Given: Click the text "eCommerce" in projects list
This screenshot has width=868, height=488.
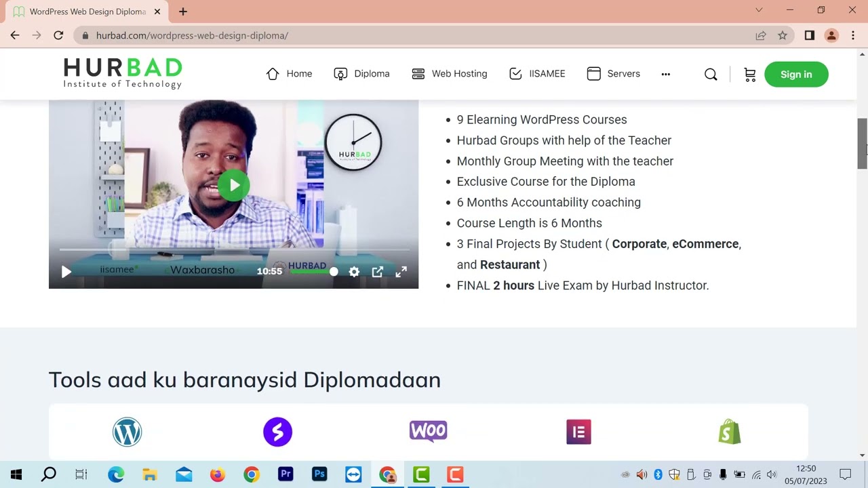Looking at the screenshot, I should 705,244.
